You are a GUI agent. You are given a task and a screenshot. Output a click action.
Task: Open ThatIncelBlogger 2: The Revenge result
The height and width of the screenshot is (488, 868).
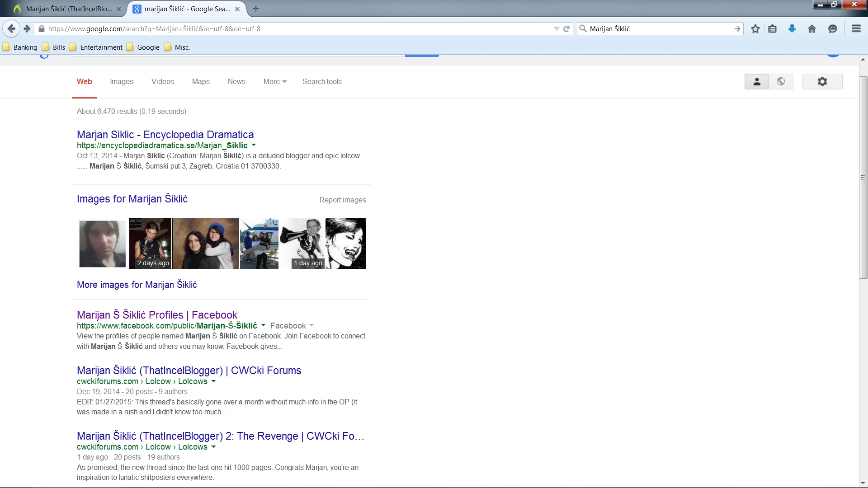[221, 436]
